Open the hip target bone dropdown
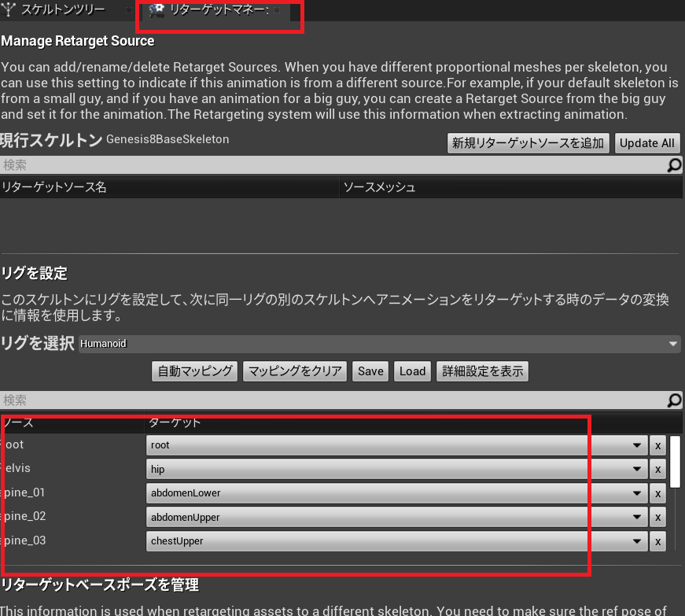685x616 pixels. tap(396, 469)
